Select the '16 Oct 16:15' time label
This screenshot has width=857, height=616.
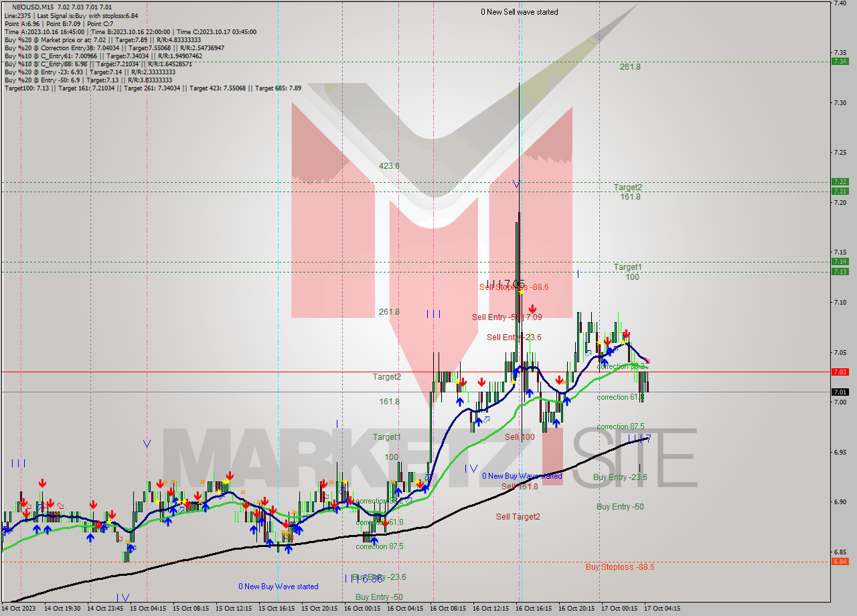[x=534, y=609]
